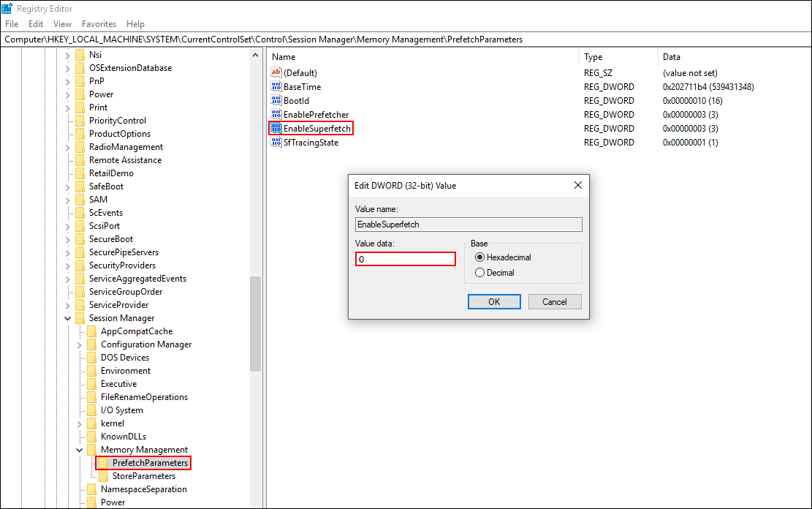Screen dimensions: 812x509
Task: Select the Hexadecimal base radio button
Action: tap(480, 257)
